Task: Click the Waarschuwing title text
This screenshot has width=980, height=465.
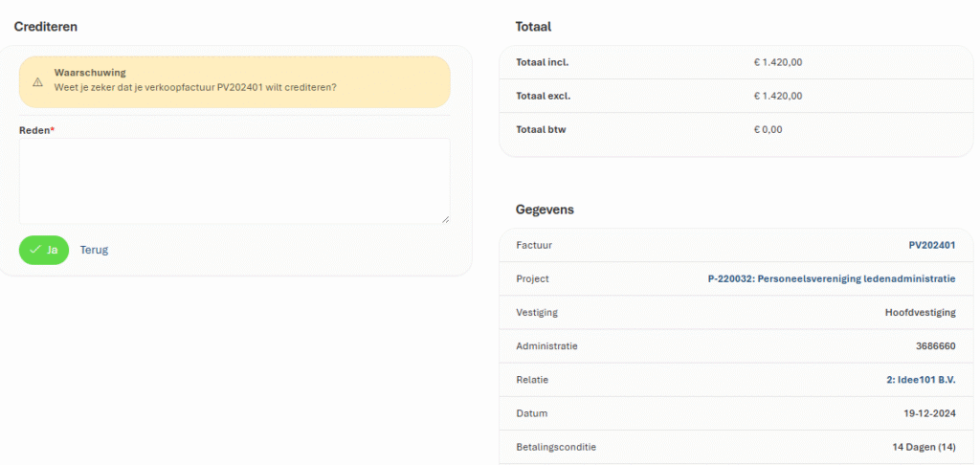Action: [x=90, y=73]
